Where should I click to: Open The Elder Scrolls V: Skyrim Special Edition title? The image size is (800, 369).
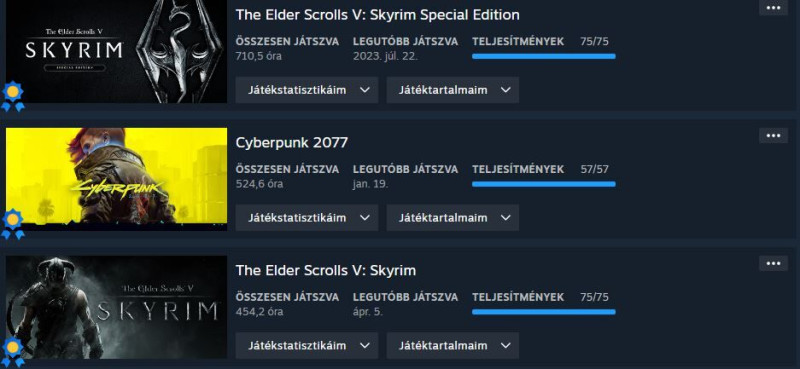[x=378, y=15]
